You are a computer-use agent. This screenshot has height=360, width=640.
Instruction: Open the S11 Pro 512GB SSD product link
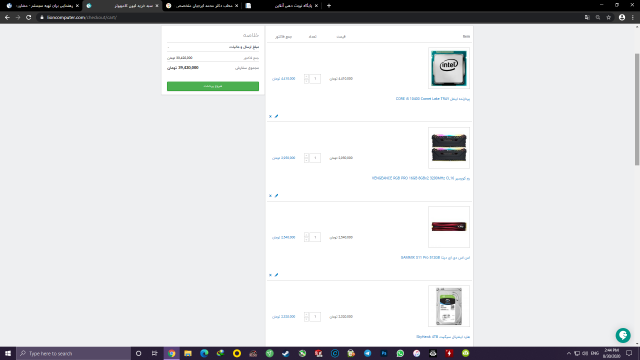[435, 258]
